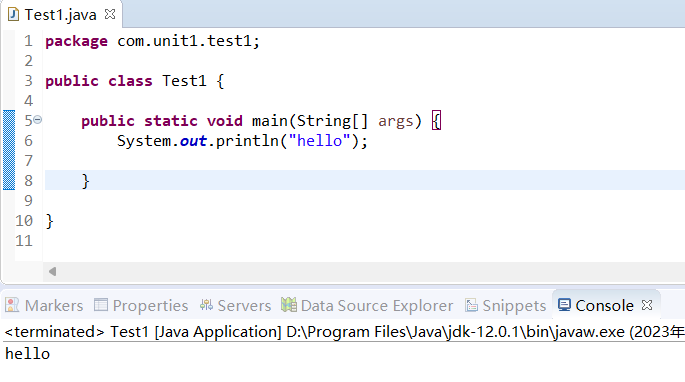Place cursor on the "hello" string literal
The image size is (685, 382).
click(x=320, y=141)
